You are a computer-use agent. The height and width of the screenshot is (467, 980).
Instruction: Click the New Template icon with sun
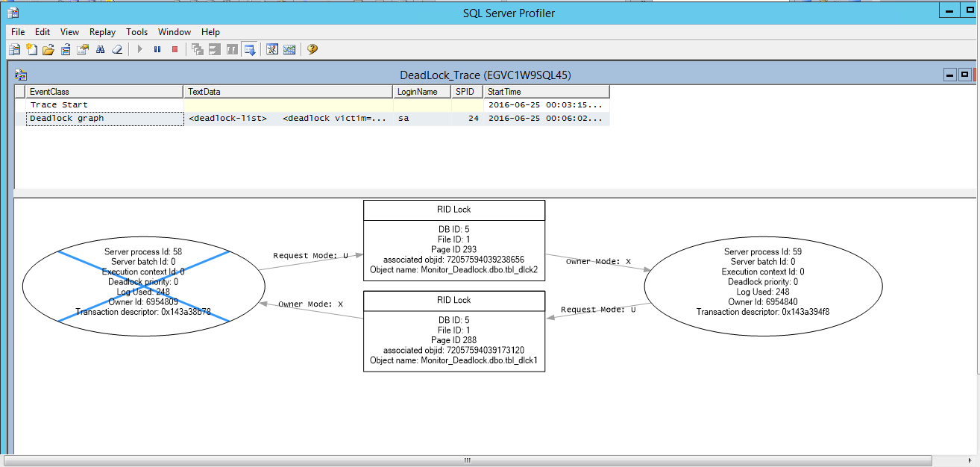31,49
